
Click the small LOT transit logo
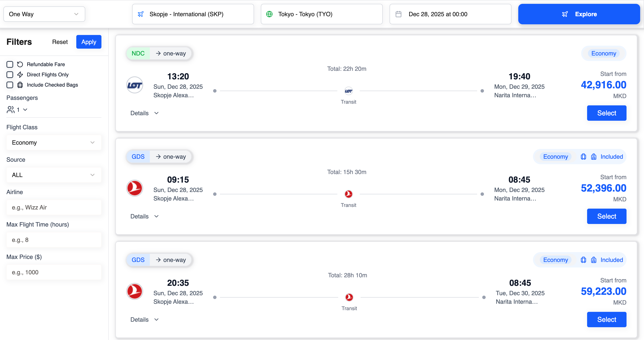(x=348, y=91)
